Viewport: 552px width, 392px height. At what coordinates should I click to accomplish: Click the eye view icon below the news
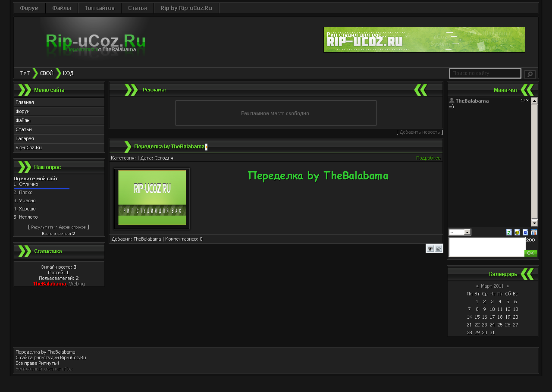click(x=430, y=248)
